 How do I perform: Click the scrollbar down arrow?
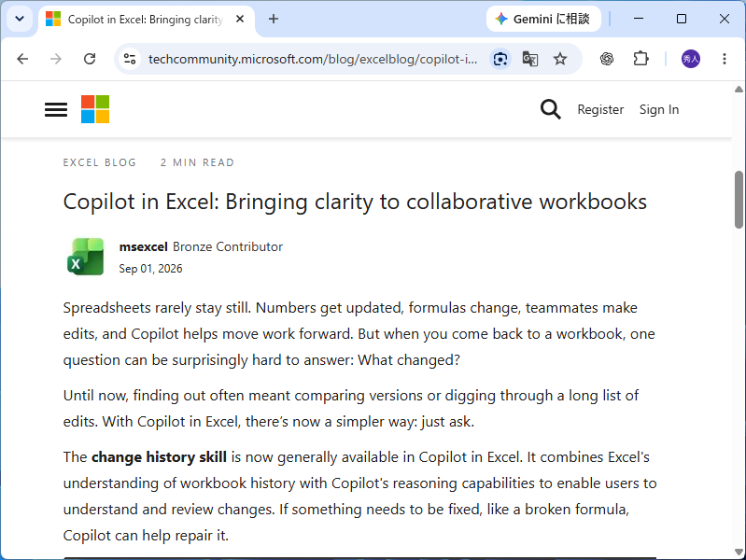tap(739, 552)
